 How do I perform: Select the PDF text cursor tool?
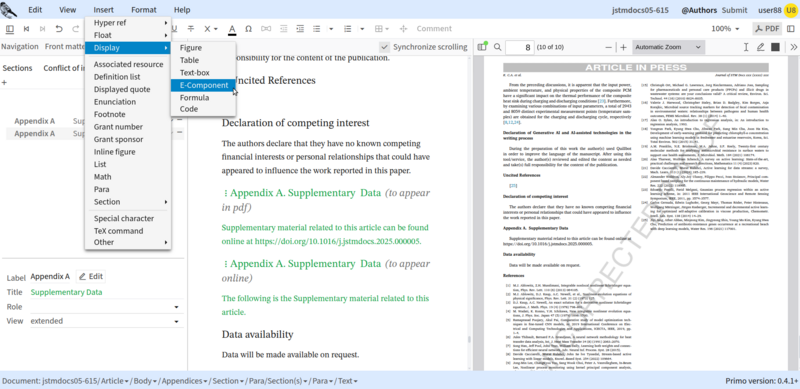(746, 47)
